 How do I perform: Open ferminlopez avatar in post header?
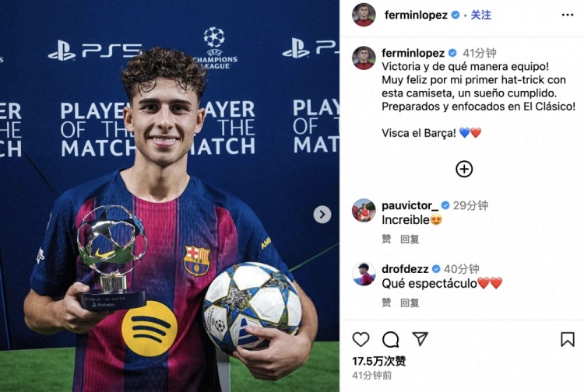click(364, 15)
